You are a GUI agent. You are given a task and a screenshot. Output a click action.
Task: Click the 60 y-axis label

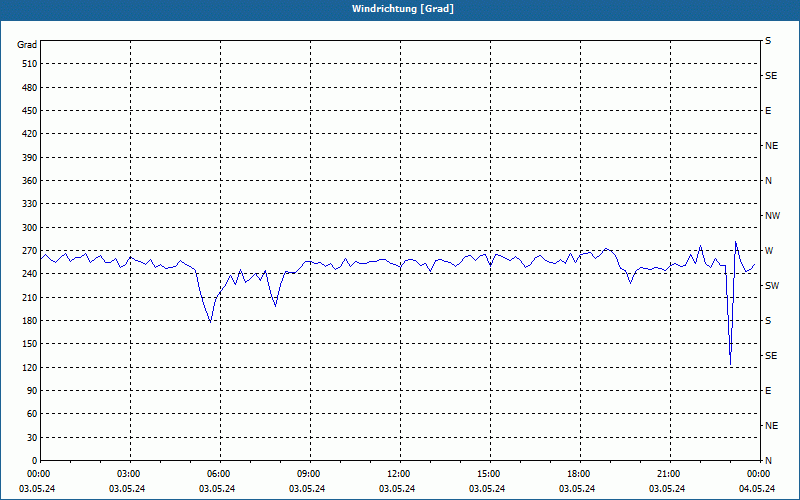coord(32,414)
